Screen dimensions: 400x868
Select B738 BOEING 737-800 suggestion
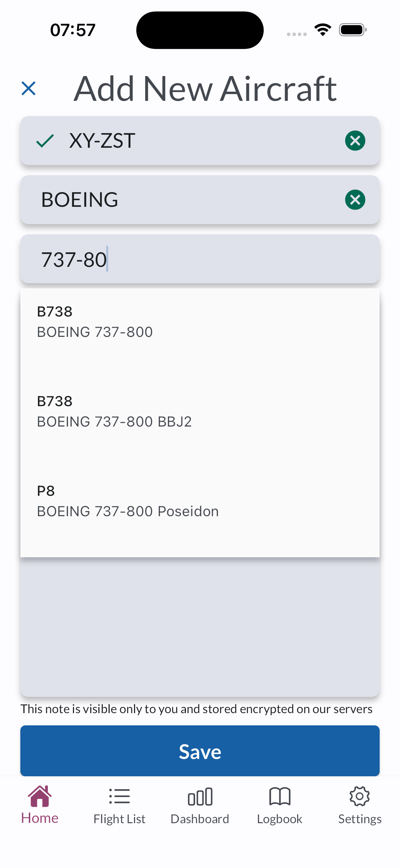pos(95,322)
